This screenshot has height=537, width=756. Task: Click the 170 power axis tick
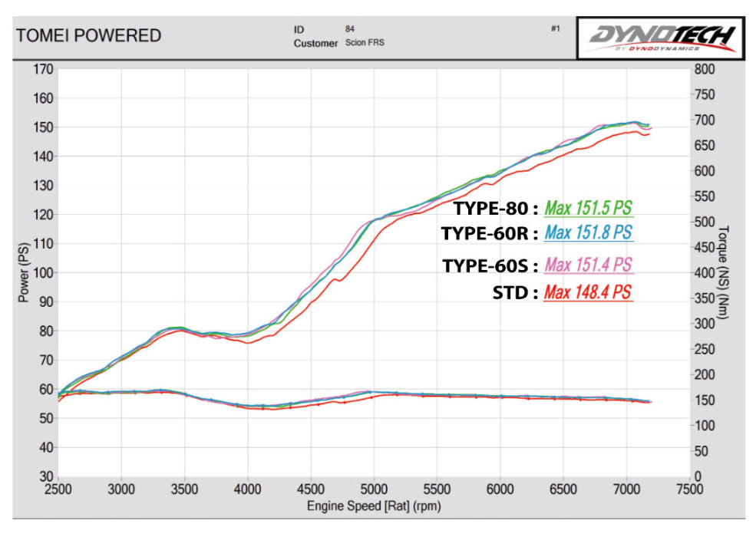pos(43,69)
